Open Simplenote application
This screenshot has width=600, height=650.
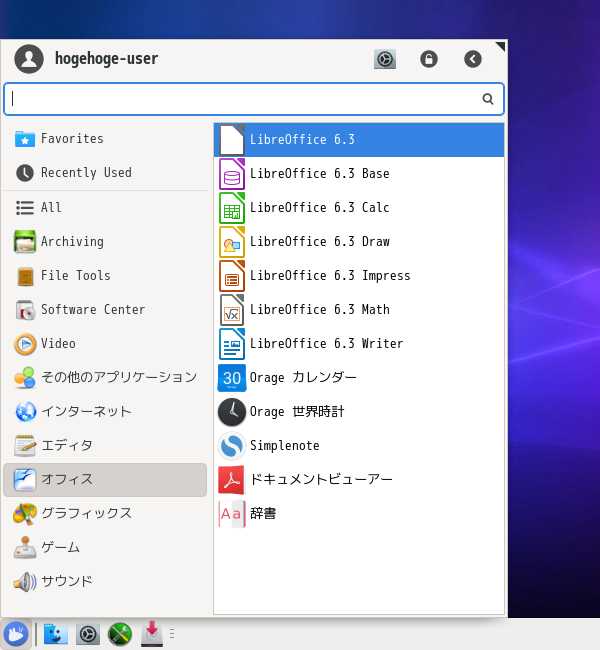(x=359, y=446)
